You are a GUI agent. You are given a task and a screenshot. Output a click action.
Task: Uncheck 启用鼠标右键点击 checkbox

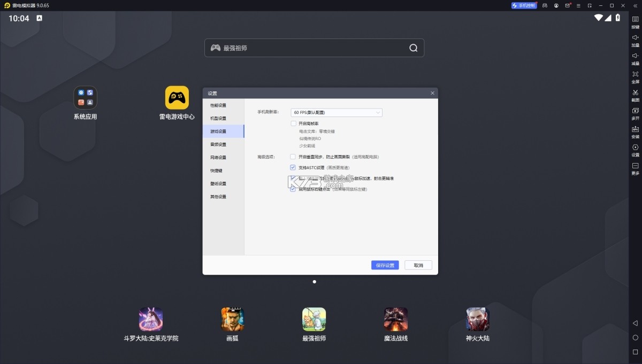293,189
